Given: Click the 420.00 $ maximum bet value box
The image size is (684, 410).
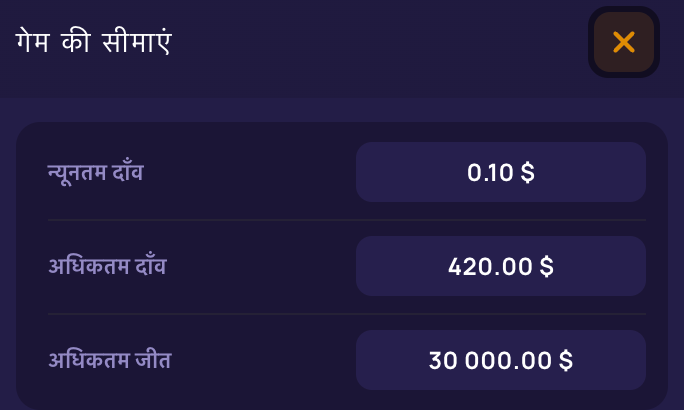Looking at the screenshot, I should (x=501, y=266).
